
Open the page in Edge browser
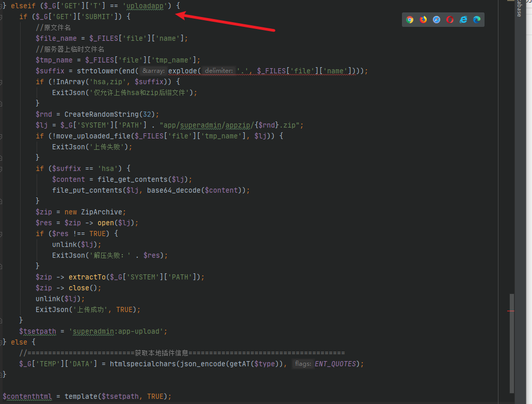(x=477, y=20)
